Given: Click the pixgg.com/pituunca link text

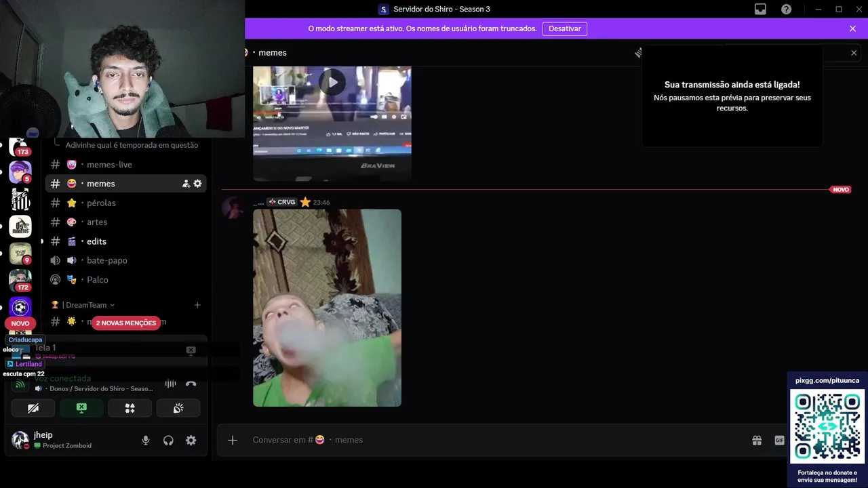Looking at the screenshot, I should tap(827, 381).
